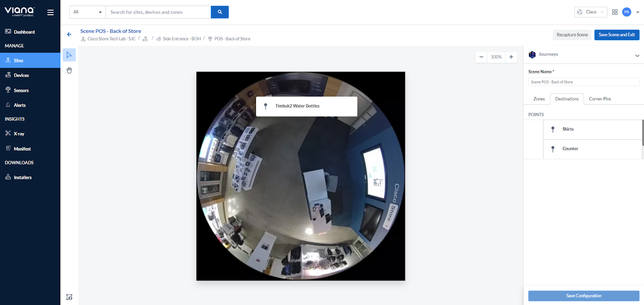Click Save Scene and Exit
The width and height of the screenshot is (644, 305).
pyautogui.click(x=617, y=35)
